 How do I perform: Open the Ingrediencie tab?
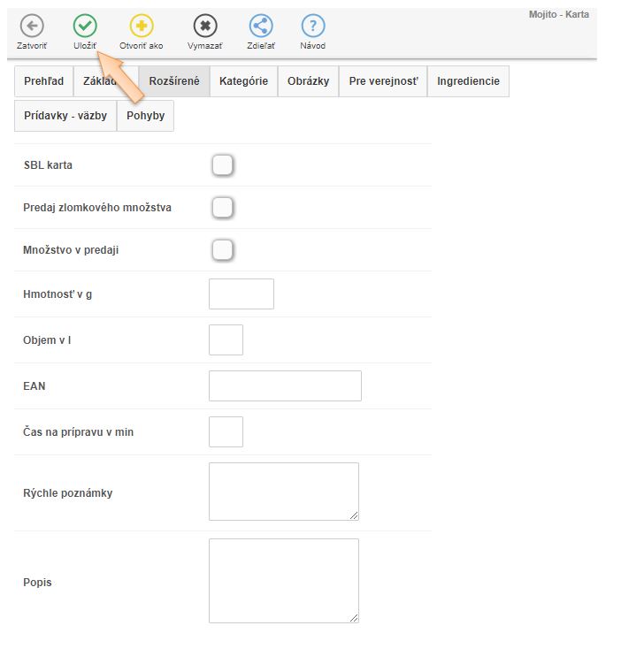point(468,81)
